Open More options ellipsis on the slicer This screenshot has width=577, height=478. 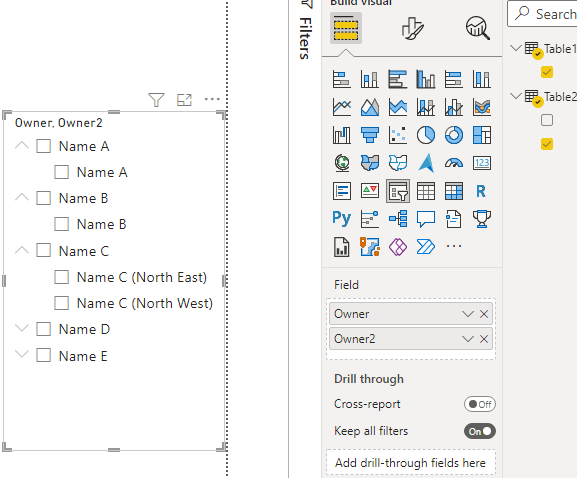[212, 99]
